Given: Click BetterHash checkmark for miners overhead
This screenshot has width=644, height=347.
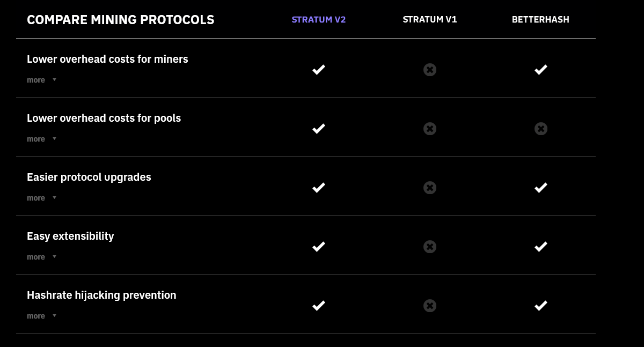Looking at the screenshot, I should tap(541, 70).
